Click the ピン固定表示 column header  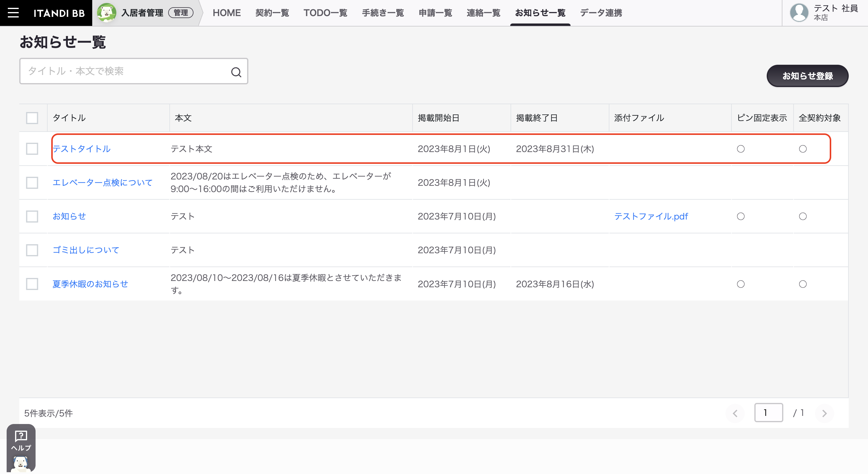tap(762, 118)
